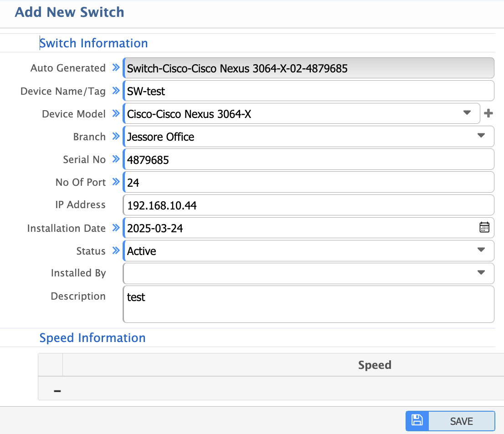Click the double chevron beside Status label
Viewport: 504px width, 434px height.
tap(115, 251)
